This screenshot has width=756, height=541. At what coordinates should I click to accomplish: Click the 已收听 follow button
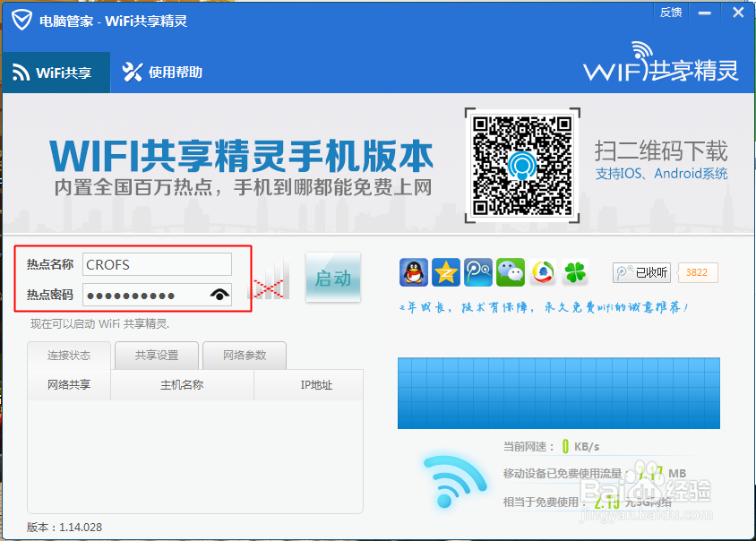(x=641, y=272)
